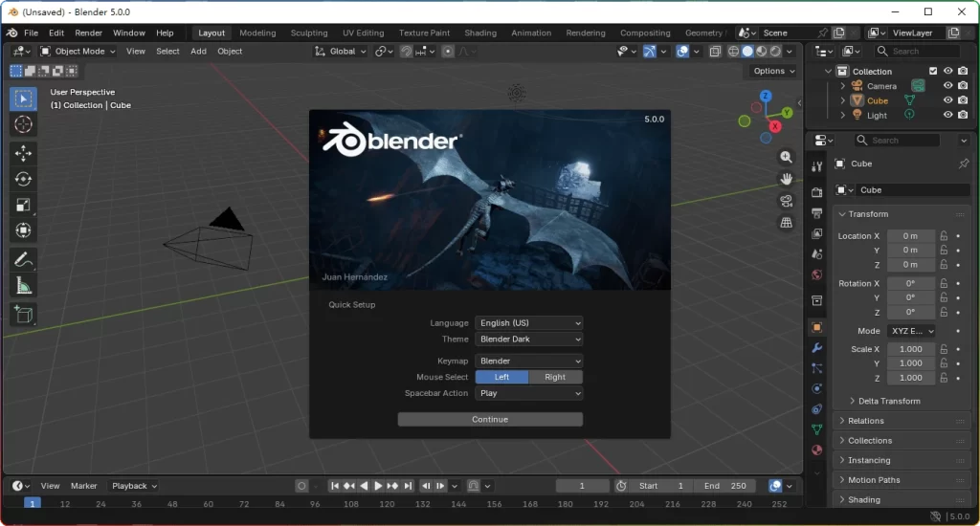
Task: Open the Scene properties tab
Action: coord(817,254)
